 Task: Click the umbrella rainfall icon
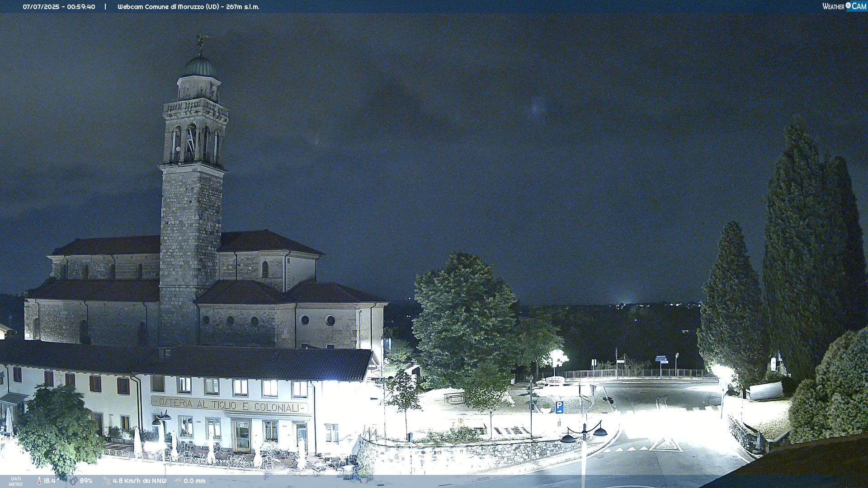tap(178, 481)
